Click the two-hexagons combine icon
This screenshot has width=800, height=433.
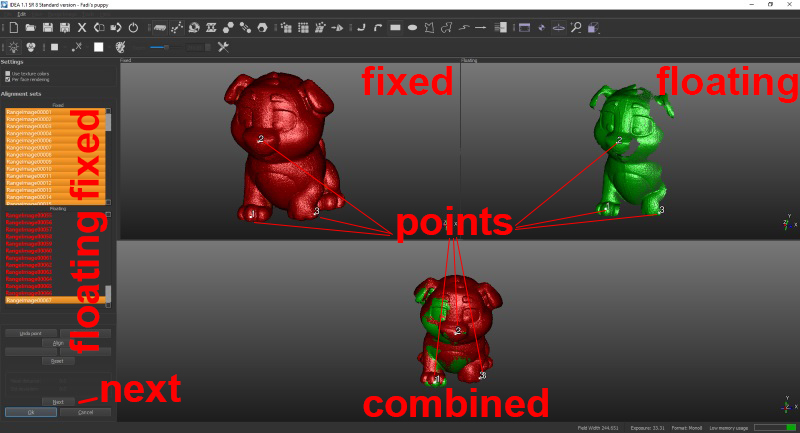[x=228, y=28]
